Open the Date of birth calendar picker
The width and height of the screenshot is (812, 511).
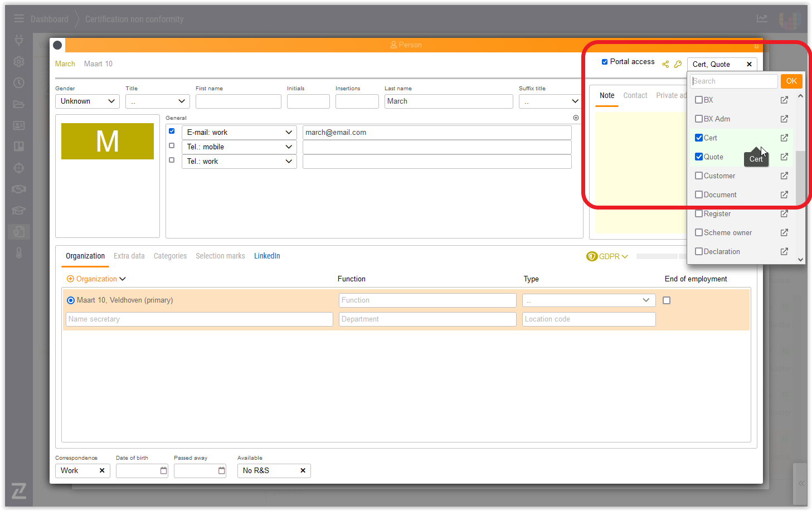[163, 470]
